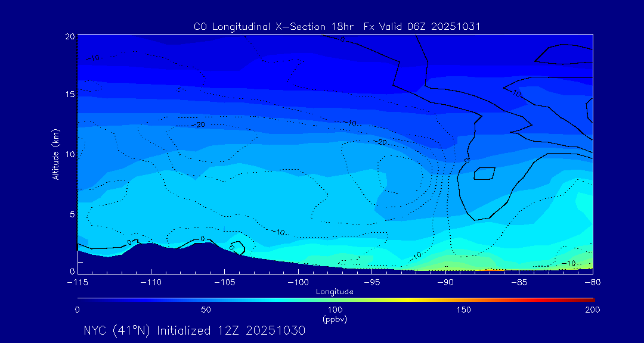Click the small closed contour near 8 km

click(x=484, y=173)
